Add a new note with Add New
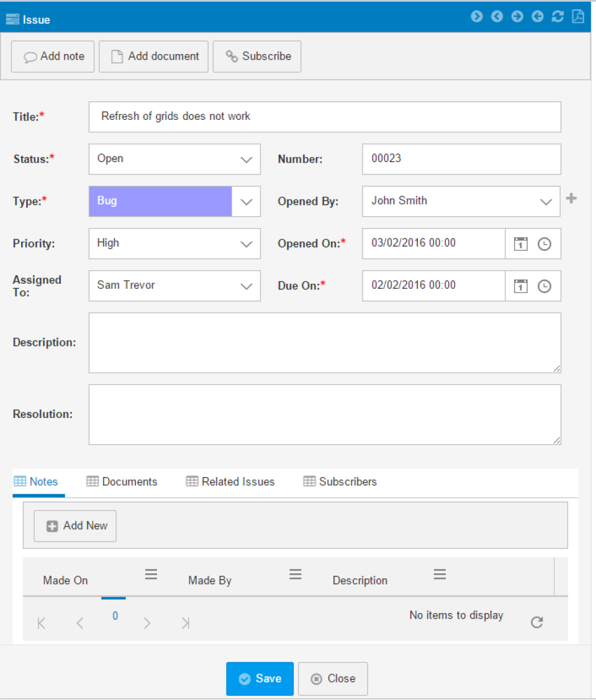This screenshot has height=700, width=596. pos(74,525)
